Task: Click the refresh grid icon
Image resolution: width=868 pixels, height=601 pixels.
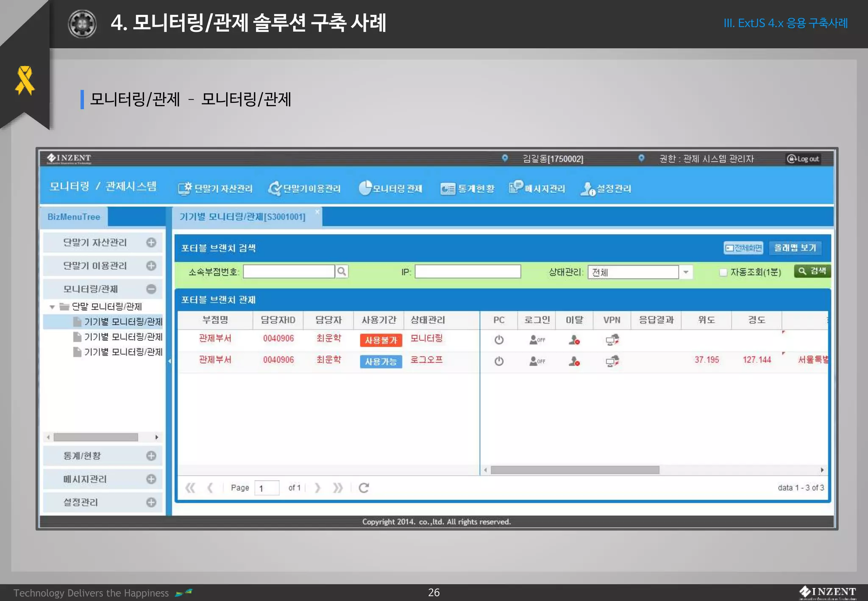Action: tap(364, 488)
